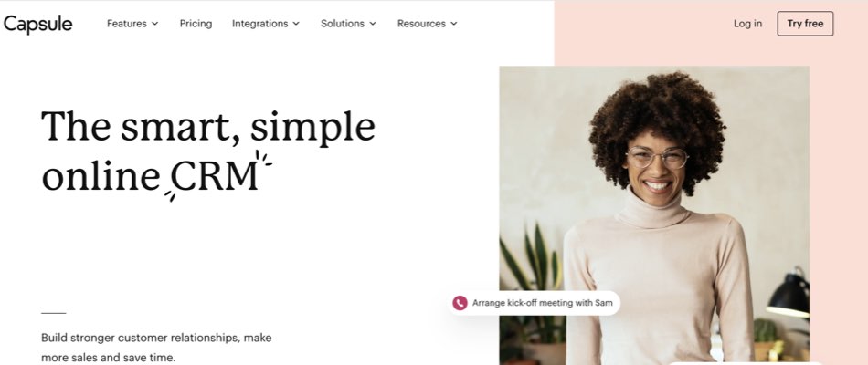This screenshot has width=868, height=365.
Task: Open the Features menu
Action: click(x=132, y=24)
